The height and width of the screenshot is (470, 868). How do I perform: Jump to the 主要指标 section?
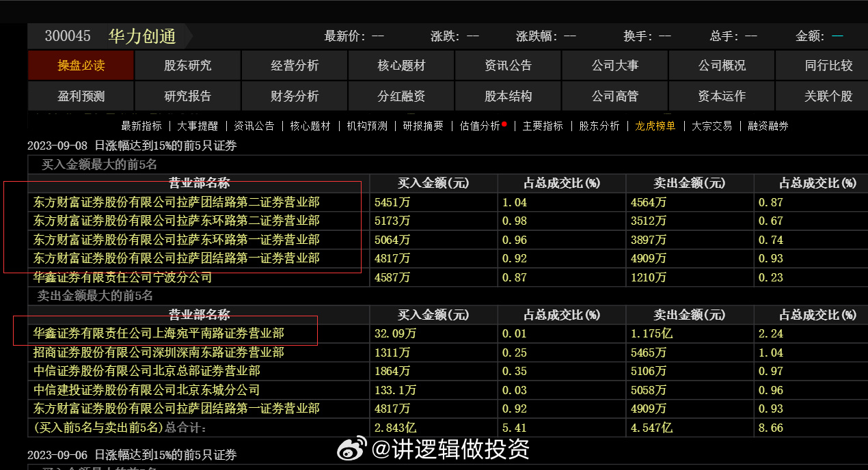543,126
